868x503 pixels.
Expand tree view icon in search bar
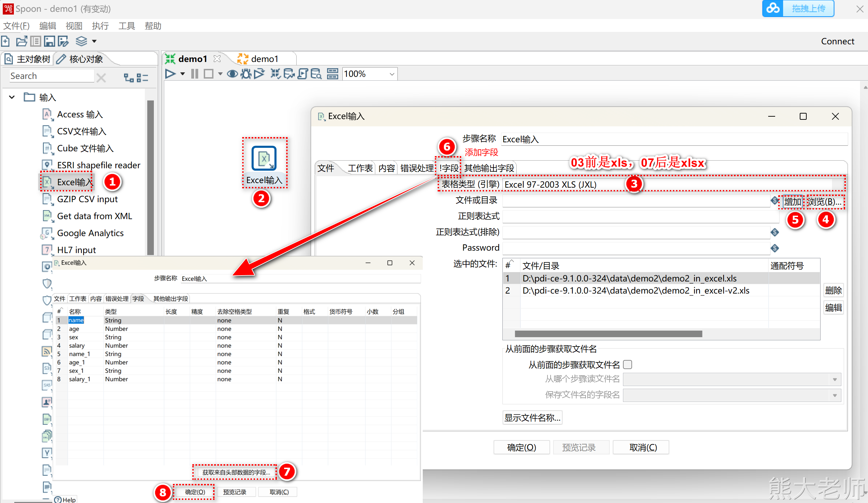129,77
